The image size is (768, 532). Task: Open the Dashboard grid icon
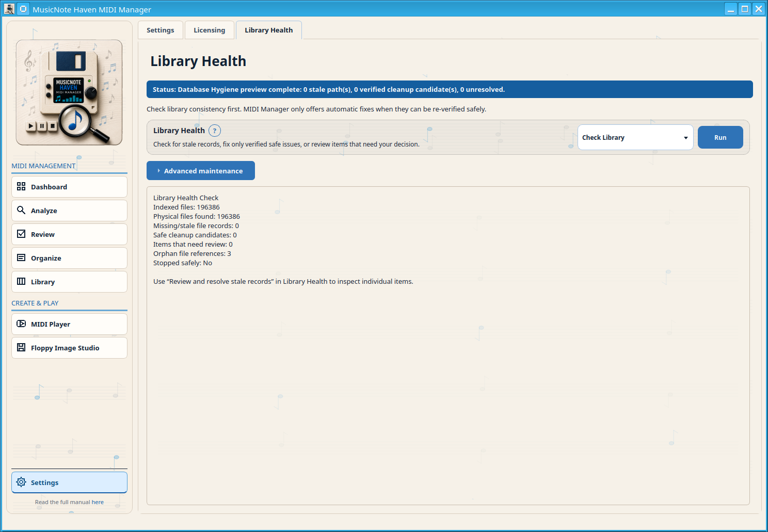click(x=21, y=186)
